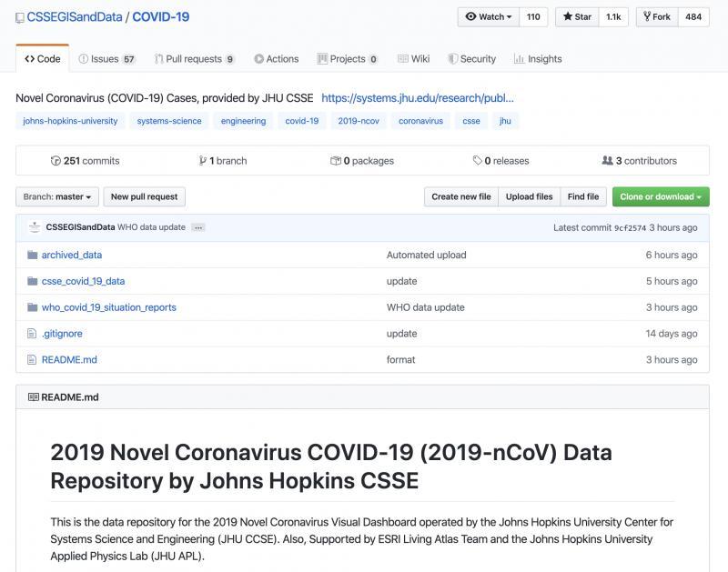Click the New pull request button
This screenshot has width=728, height=572.
(x=145, y=196)
